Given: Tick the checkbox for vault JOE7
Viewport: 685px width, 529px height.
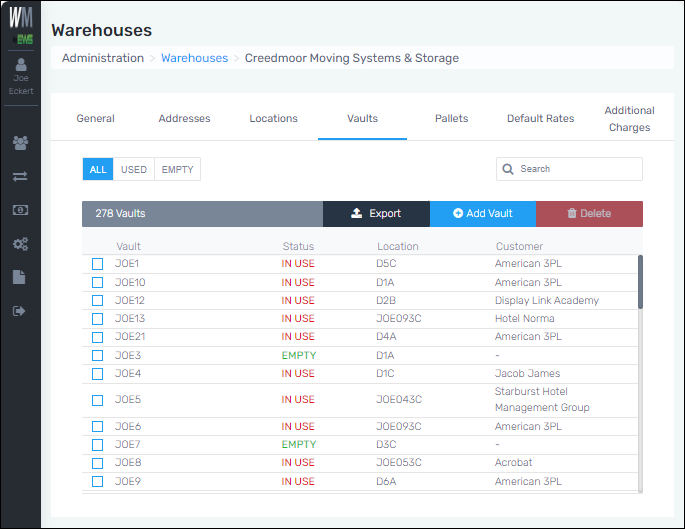Looking at the screenshot, I should coord(97,445).
